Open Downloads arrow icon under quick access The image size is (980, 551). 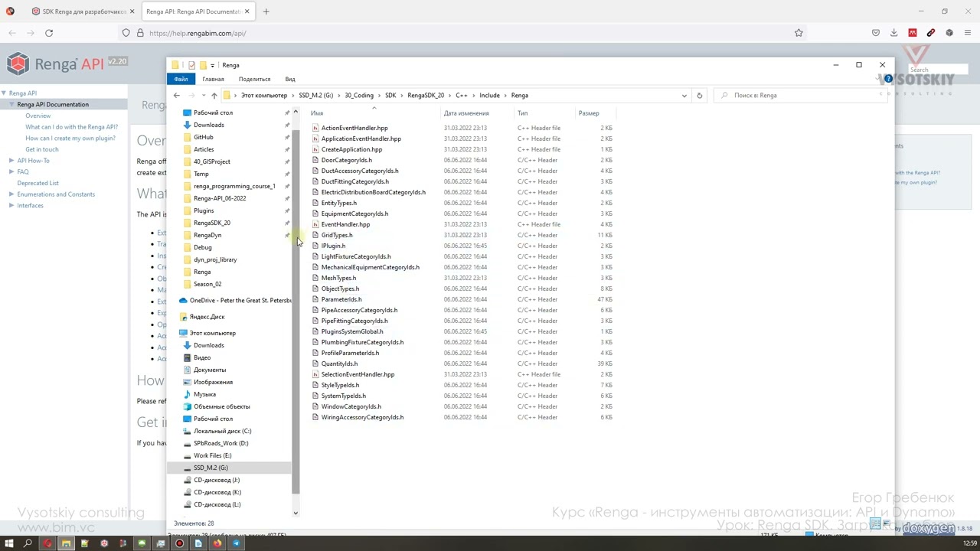point(188,125)
